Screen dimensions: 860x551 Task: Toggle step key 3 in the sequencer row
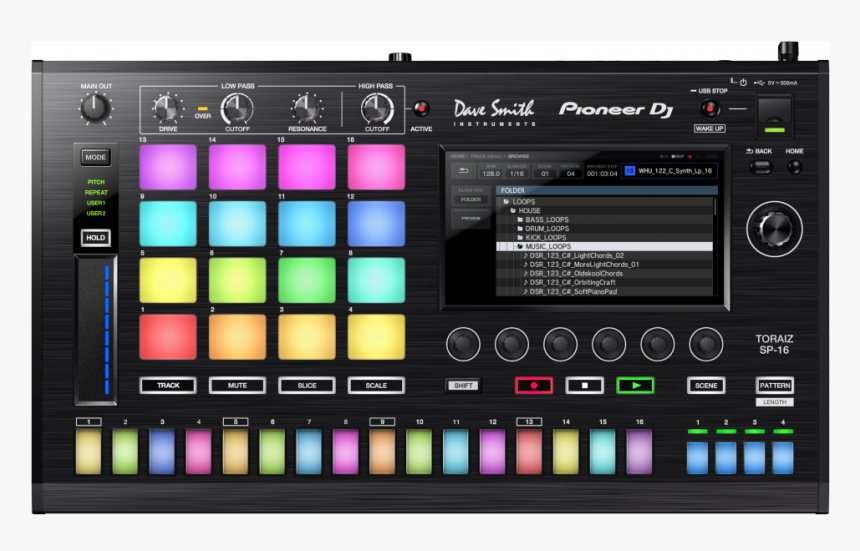pos(162,451)
